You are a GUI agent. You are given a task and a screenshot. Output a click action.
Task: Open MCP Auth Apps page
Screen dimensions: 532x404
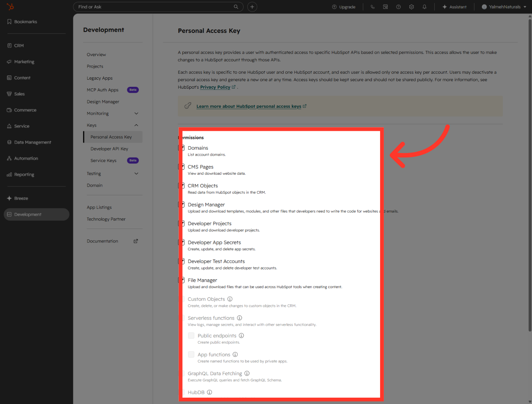point(103,90)
